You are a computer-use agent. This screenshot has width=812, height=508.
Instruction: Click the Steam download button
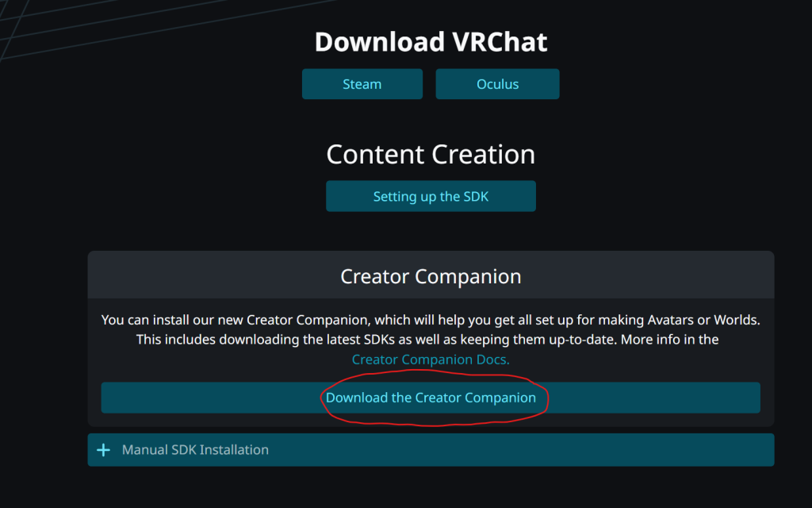(362, 84)
